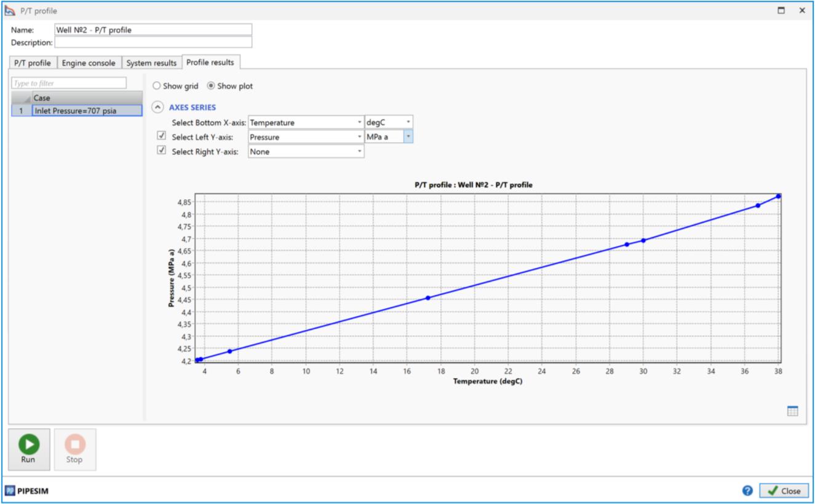Open the Bottom X-axis Temperature dropdown
The image size is (815, 504).
[306, 122]
